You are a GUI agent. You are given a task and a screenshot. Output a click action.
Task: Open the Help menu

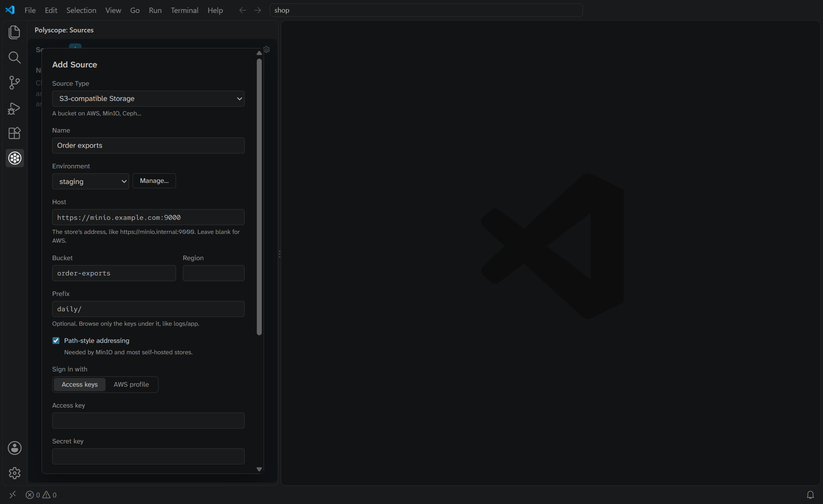[215, 10]
